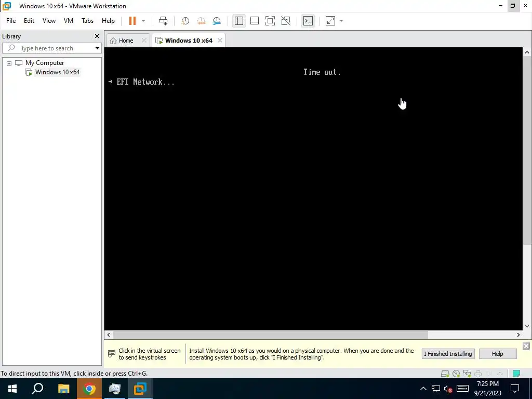Send Ctrl+Alt+Del to the virtual machine
The width and height of the screenshot is (532, 399).
click(x=163, y=21)
